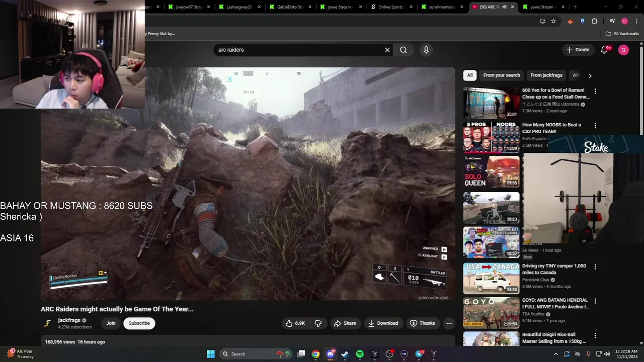Screen dimensions: 644x362
Task: Open Steam from the taskbar
Action: click(345, 354)
